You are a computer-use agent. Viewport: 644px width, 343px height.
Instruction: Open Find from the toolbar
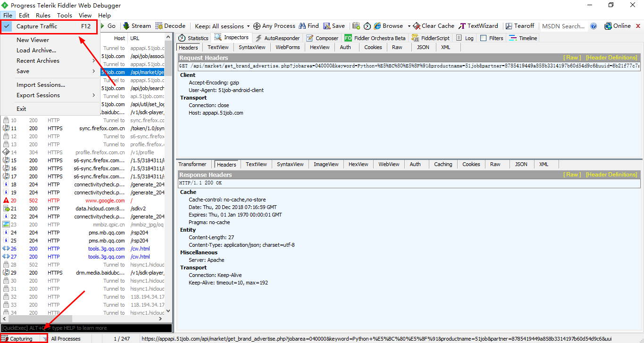309,26
